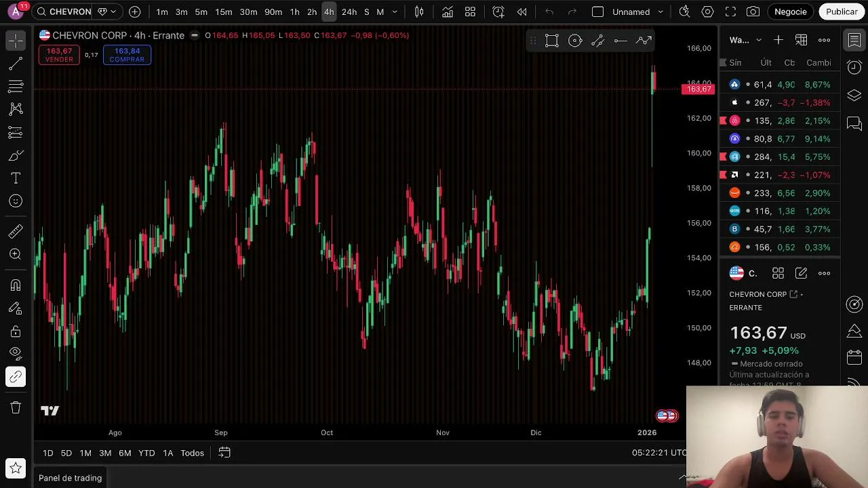Switch to the 1h timeframe
This screenshot has width=868, height=488.
click(294, 12)
